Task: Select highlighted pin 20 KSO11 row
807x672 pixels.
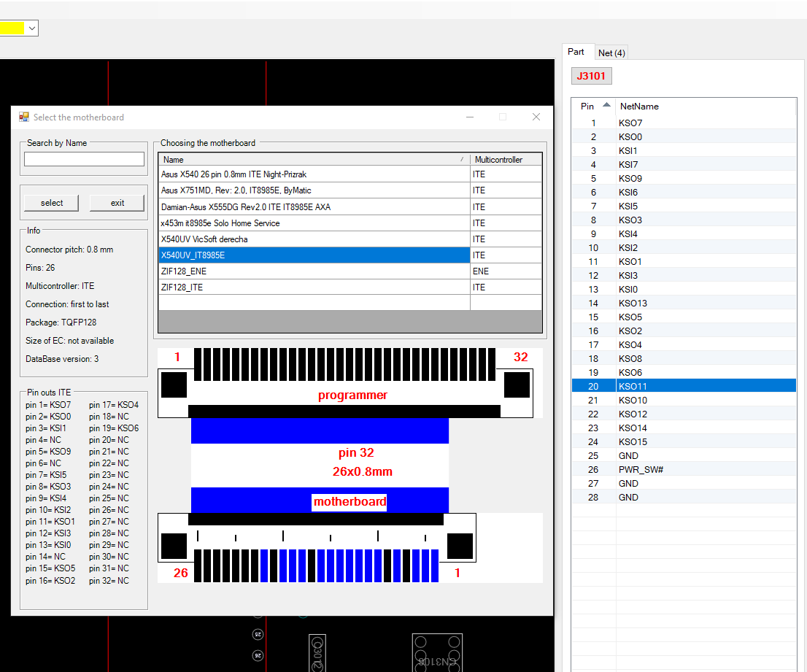Action: tap(684, 387)
